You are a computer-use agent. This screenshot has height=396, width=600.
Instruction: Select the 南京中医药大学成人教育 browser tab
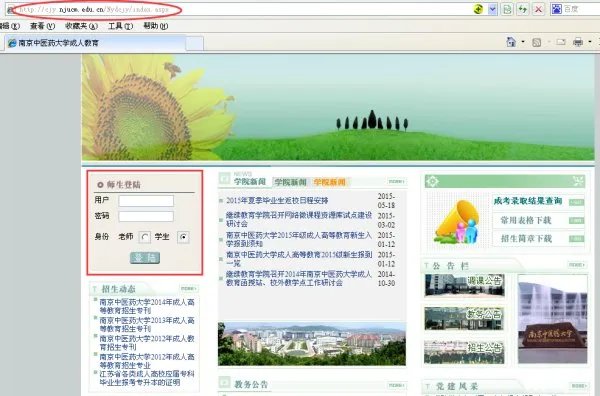point(95,43)
